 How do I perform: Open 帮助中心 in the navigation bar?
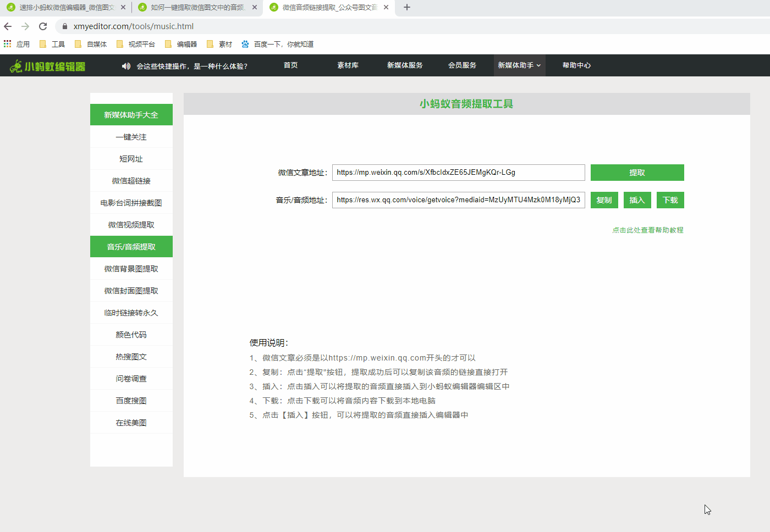[x=576, y=65]
